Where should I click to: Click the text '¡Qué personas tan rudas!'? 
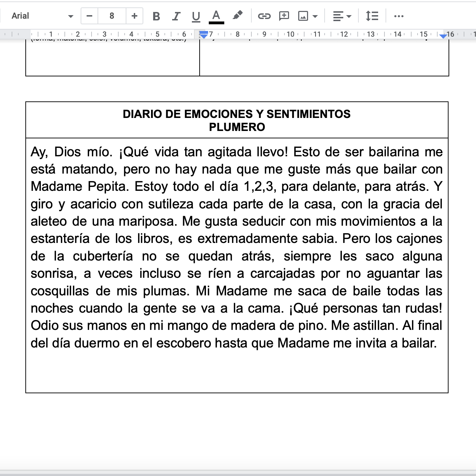(365, 308)
